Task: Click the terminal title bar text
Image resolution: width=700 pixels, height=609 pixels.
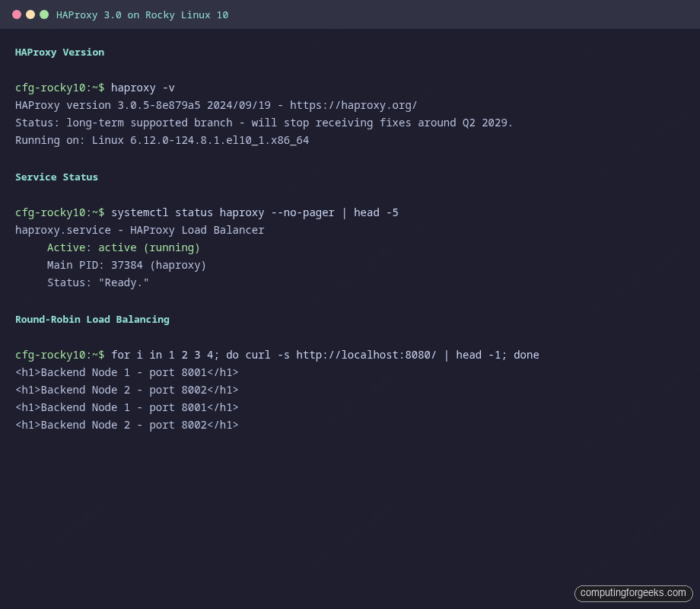Action: click(x=142, y=14)
